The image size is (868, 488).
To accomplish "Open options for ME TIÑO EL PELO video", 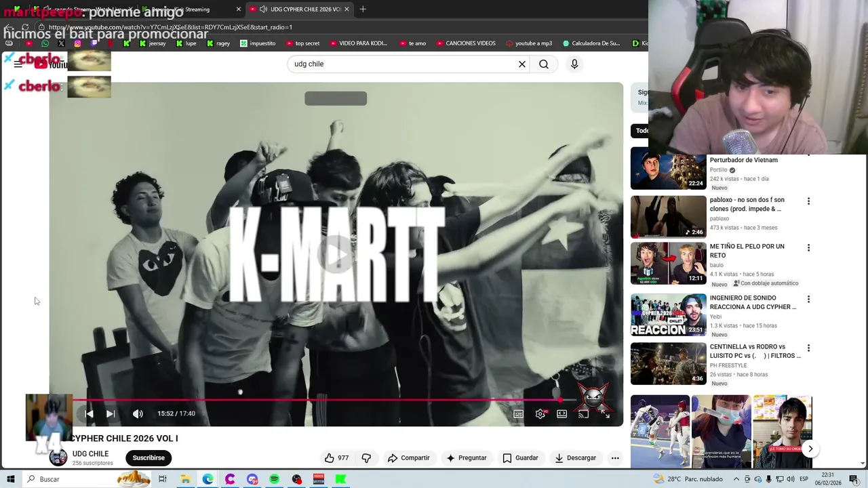I will pos(808,247).
